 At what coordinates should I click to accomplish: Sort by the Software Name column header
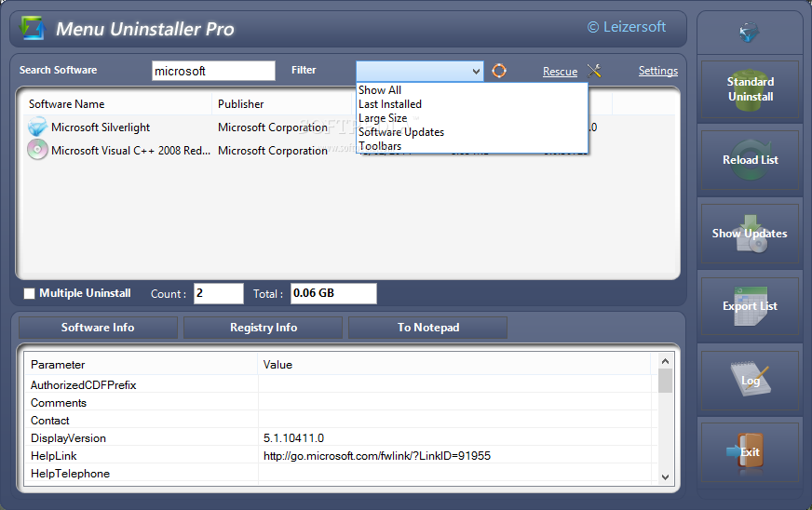pyautogui.click(x=118, y=104)
